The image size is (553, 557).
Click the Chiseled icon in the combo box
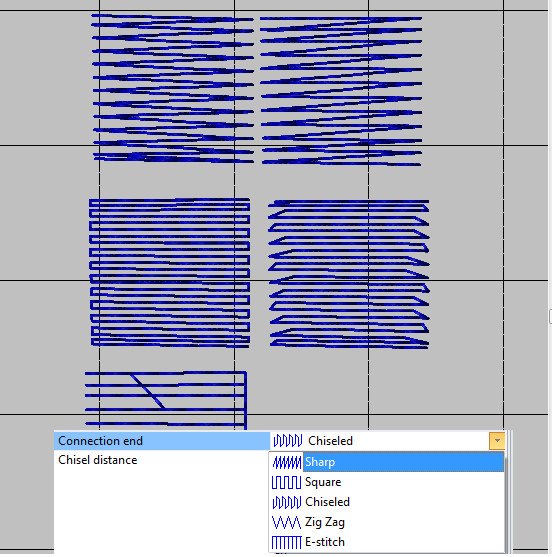(288, 441)
